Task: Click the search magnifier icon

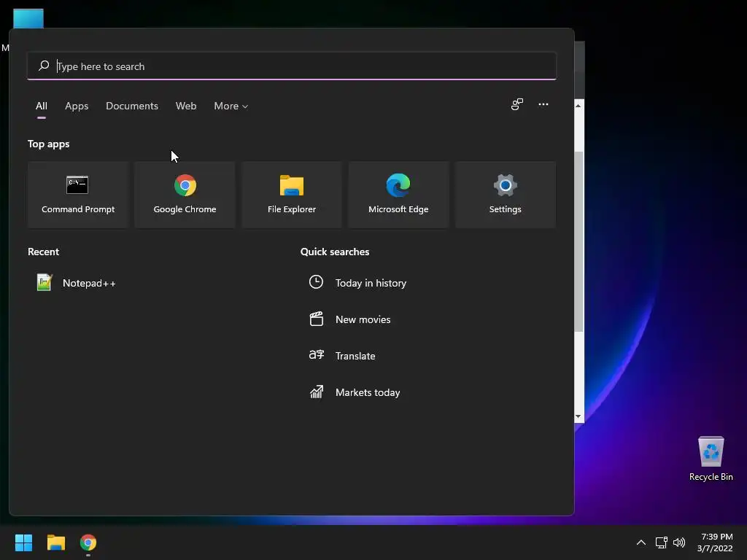Action: tap(44, 65)
